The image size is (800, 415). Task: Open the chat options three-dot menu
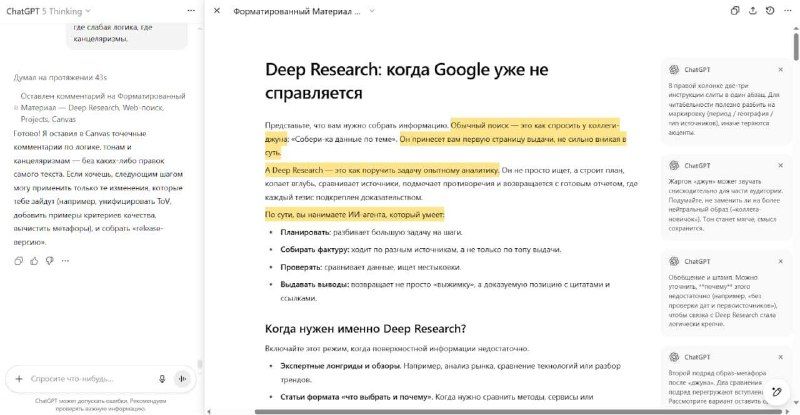(191, 10)
